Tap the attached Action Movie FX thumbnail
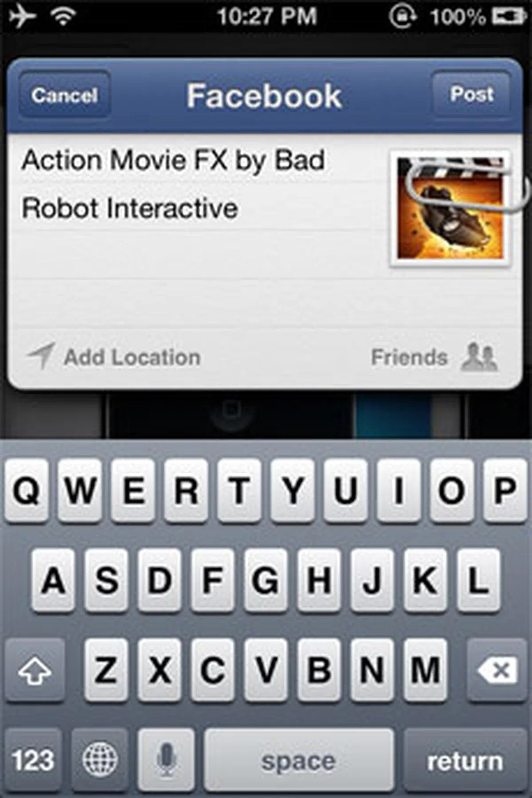532x798 pixels. [x=450, y=208]
